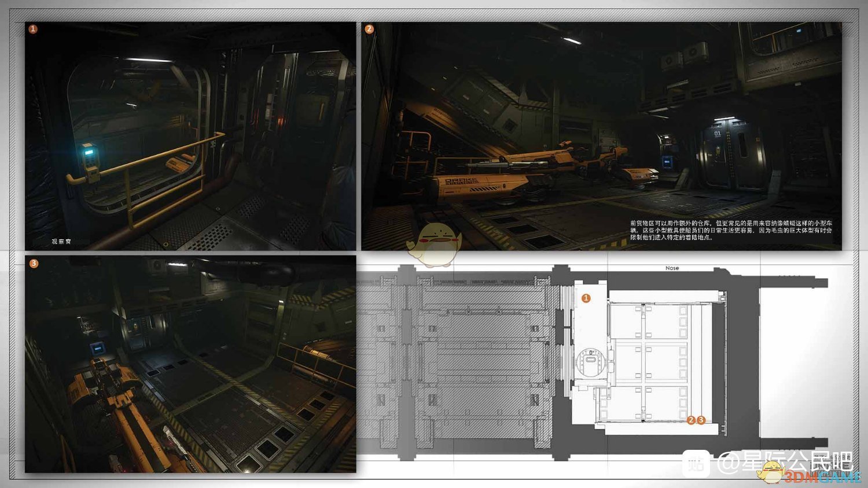
Task: Click the "01" label on the cargo bay door
Action: point(718,134)
